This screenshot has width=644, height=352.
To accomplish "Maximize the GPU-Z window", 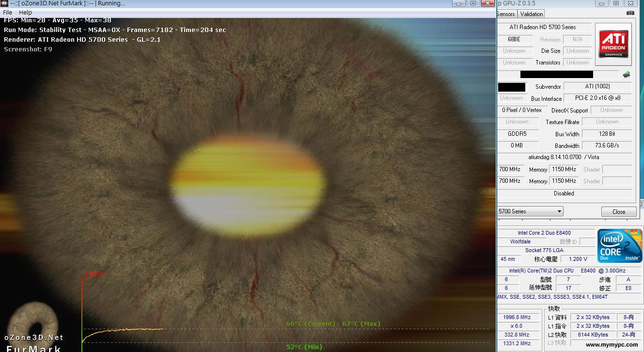I will [x=616, y=3].
